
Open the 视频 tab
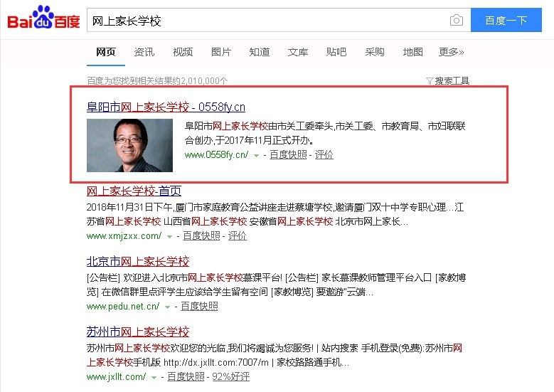tap(183, 52)
